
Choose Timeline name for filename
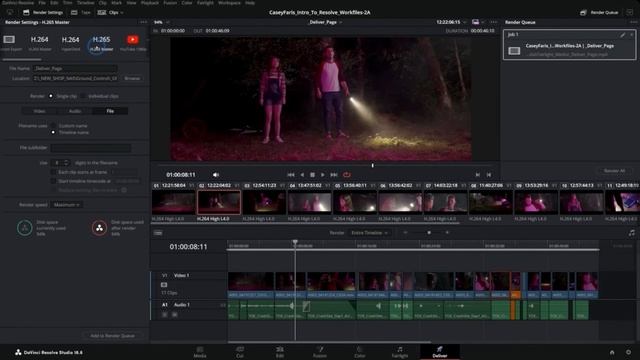click(x=53, y=133)
